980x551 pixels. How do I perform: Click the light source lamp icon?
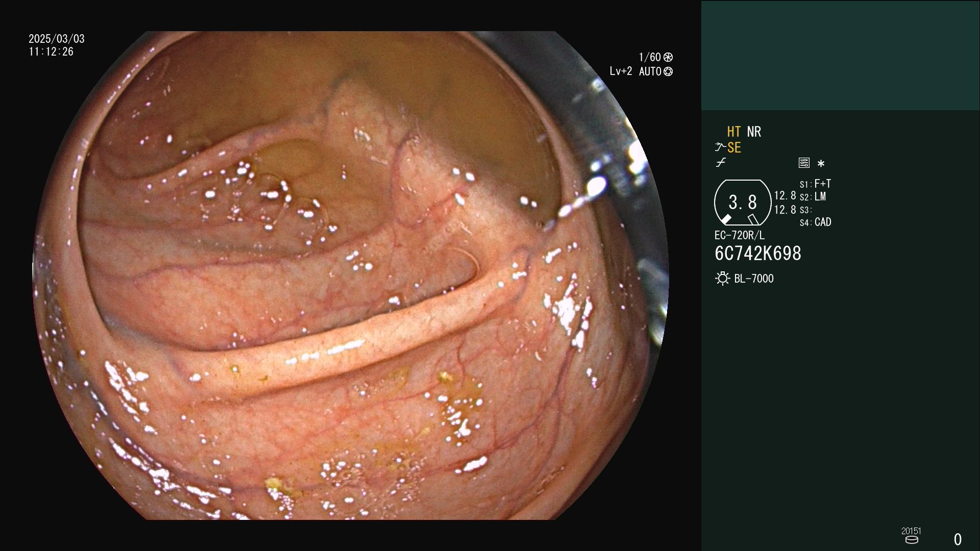(722, 279)
